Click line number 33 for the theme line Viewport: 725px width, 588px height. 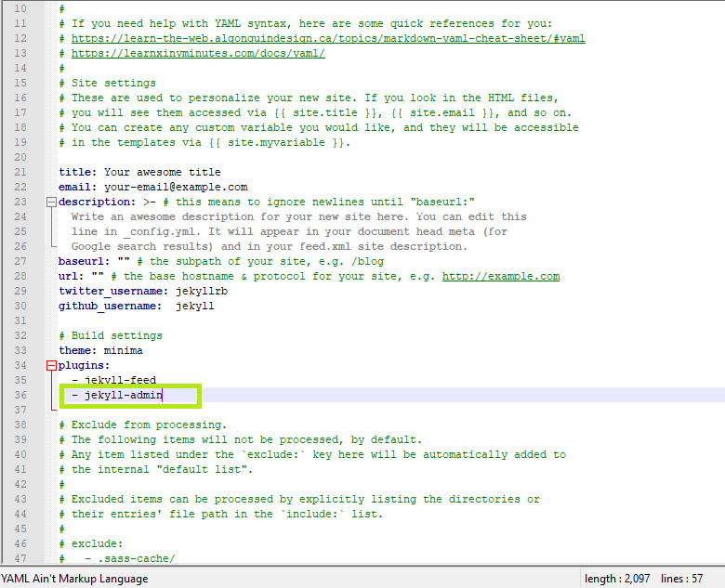point(23,350)
